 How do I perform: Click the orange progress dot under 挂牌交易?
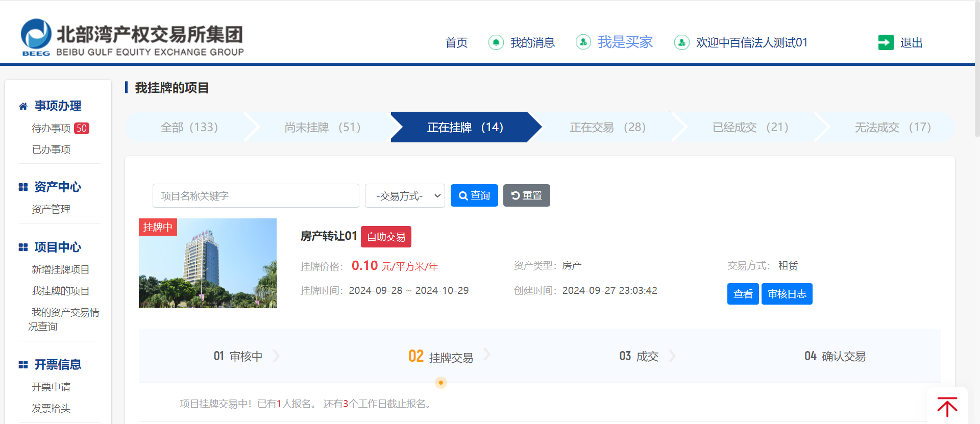coord(441,382)
